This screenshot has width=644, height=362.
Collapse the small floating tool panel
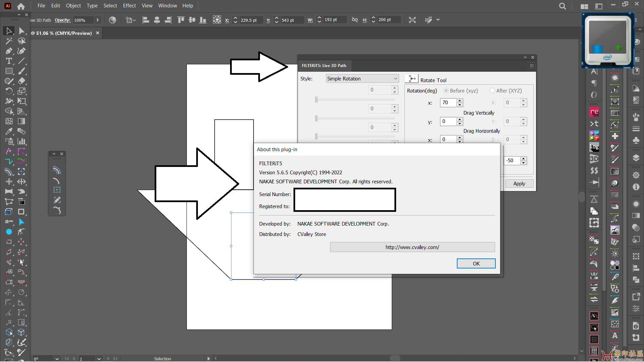point(54,154)
